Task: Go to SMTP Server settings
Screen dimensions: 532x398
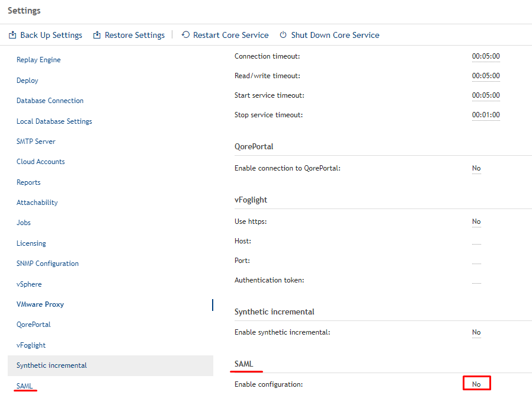Action: click(36, 142)
